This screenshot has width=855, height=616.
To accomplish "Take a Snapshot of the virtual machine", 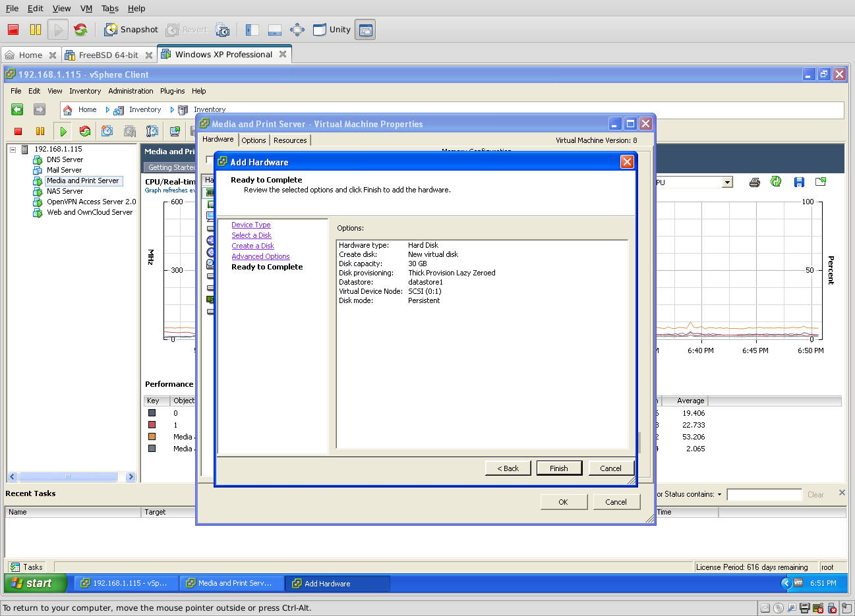I will click(131, 30).
